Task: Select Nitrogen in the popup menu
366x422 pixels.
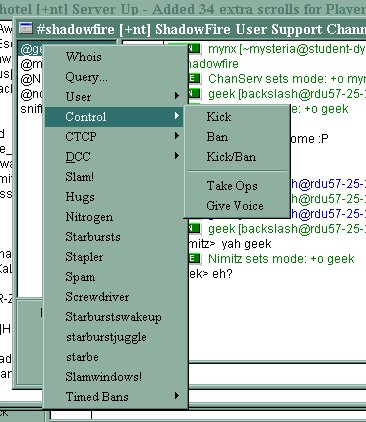Action: coord(113,217)
